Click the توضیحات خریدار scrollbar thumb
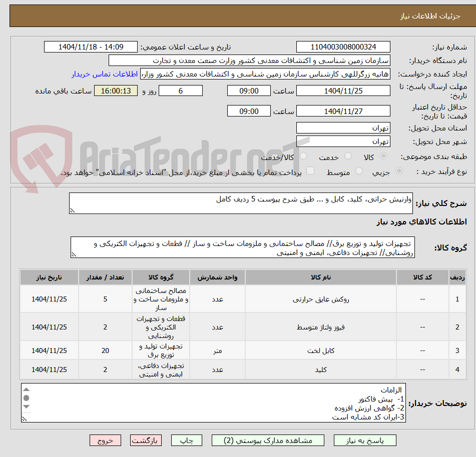Screen dimensions: 476x457 (27, 398)
